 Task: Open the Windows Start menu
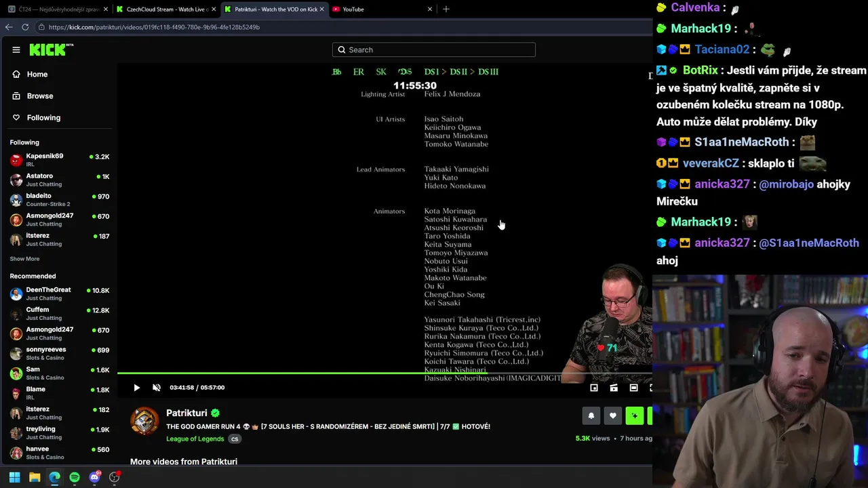[14, 477]
